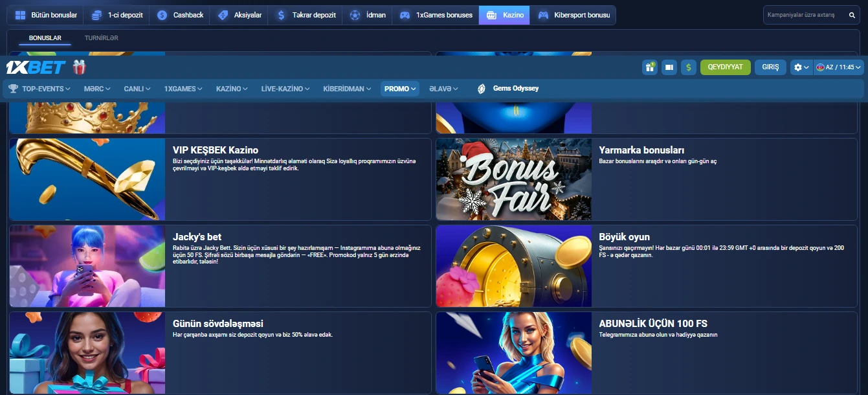The image size is (868, 395).
Task: Select the 1-ci depozit bonus filter
Action: [117, 15]
